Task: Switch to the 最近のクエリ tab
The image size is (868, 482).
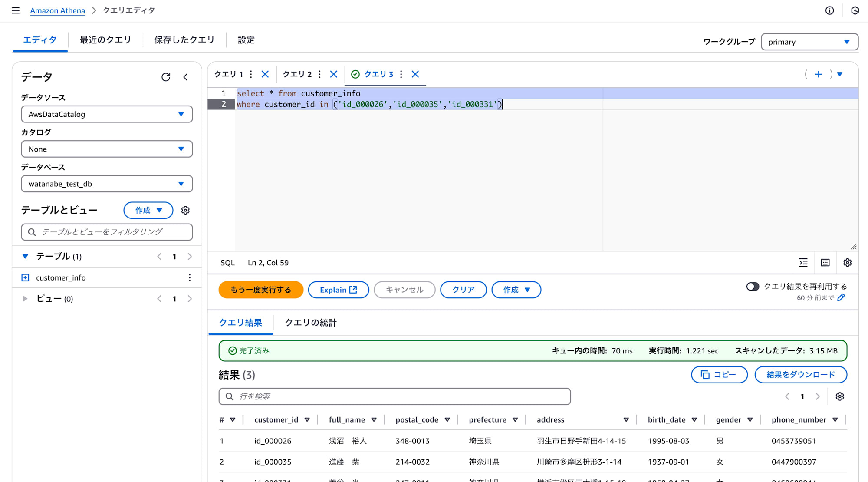Action: tap(105, 40)
